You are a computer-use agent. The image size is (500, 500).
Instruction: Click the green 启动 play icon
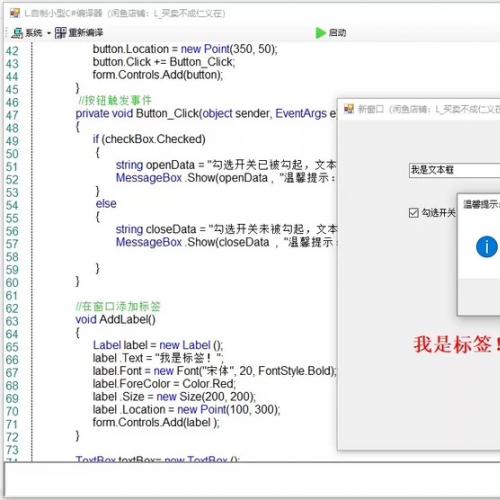tap(320, 33)
